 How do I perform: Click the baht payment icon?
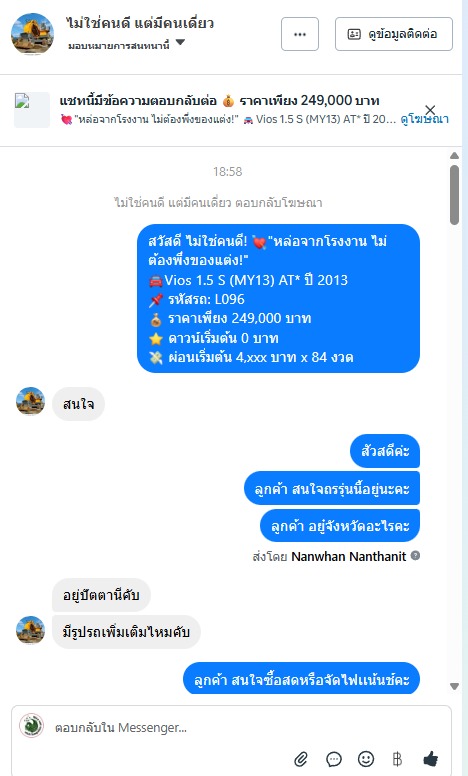pyautogui.click(x=397, y=759)
